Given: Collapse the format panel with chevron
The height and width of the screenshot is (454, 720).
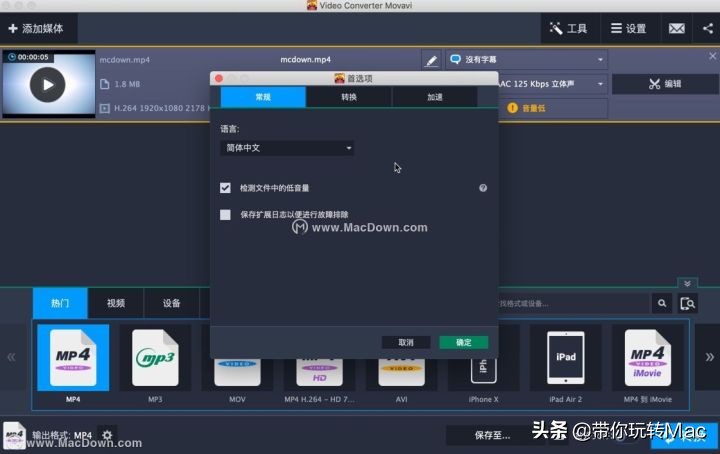Looking at the screenshot, I should [x=687, y=283].
